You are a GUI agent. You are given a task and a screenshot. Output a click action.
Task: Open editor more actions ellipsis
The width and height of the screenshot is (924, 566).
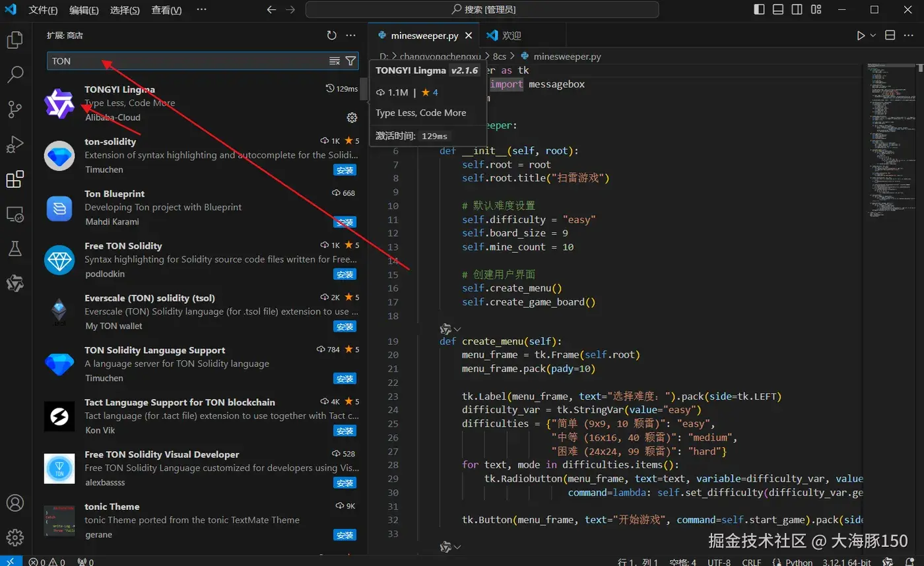909,36
